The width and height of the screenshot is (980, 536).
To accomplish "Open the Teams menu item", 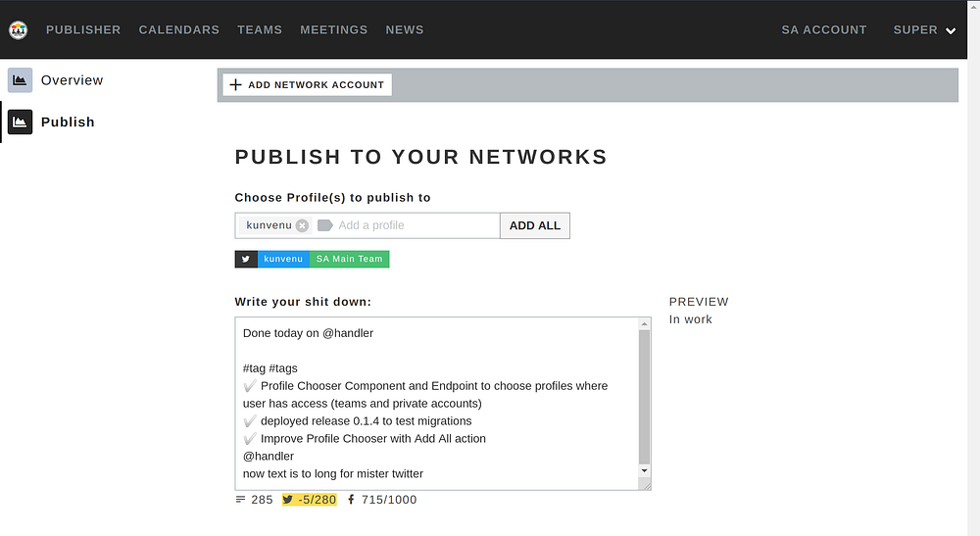I will (x=260, y=30).
